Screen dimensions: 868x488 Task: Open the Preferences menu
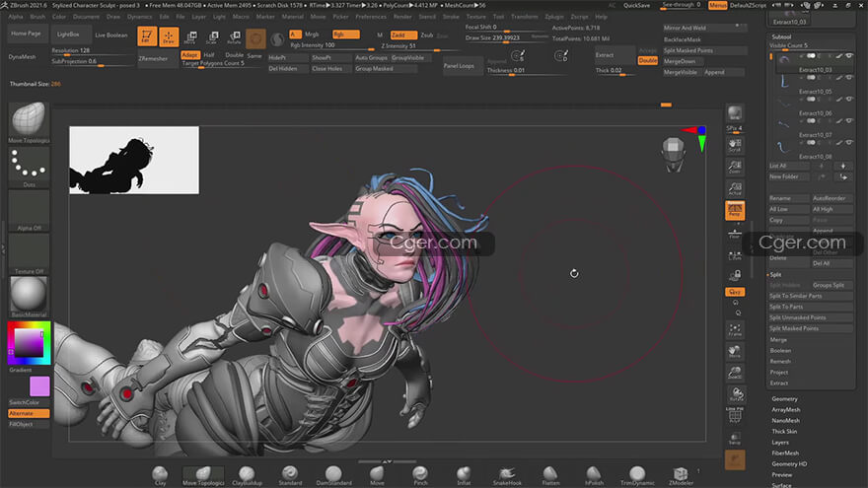click(x=371, y=17)
